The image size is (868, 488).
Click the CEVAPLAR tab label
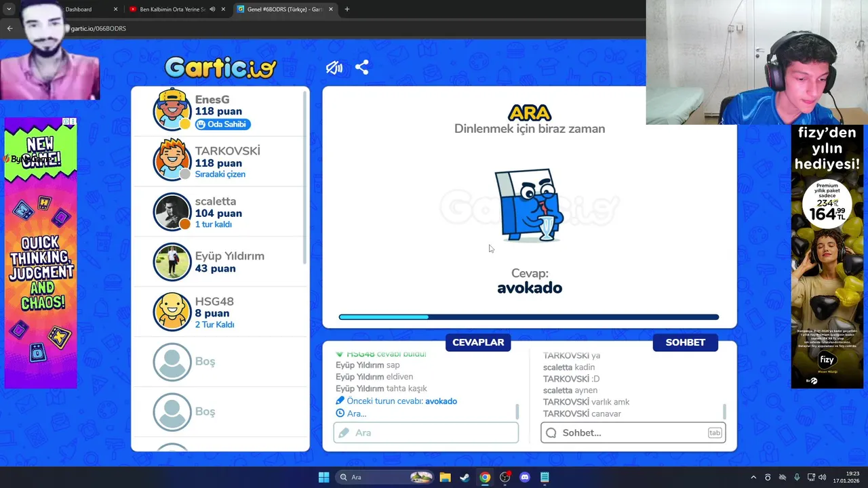(x=478, y=342)
